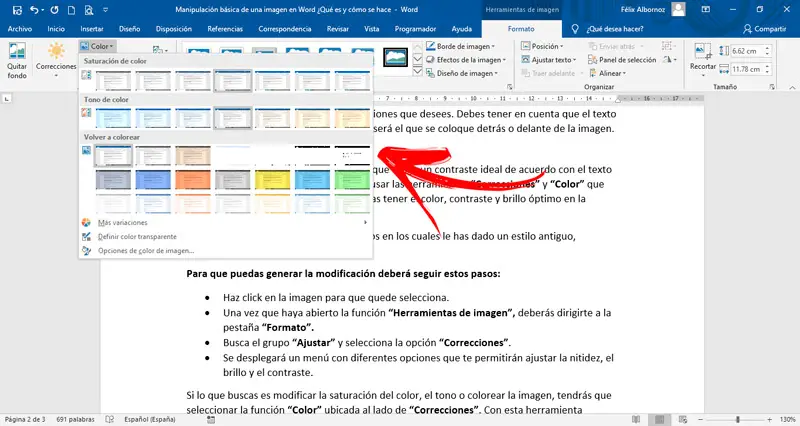Select the black-framed picture style thumbnail
The image size is (800, 426).
point(396,57)
